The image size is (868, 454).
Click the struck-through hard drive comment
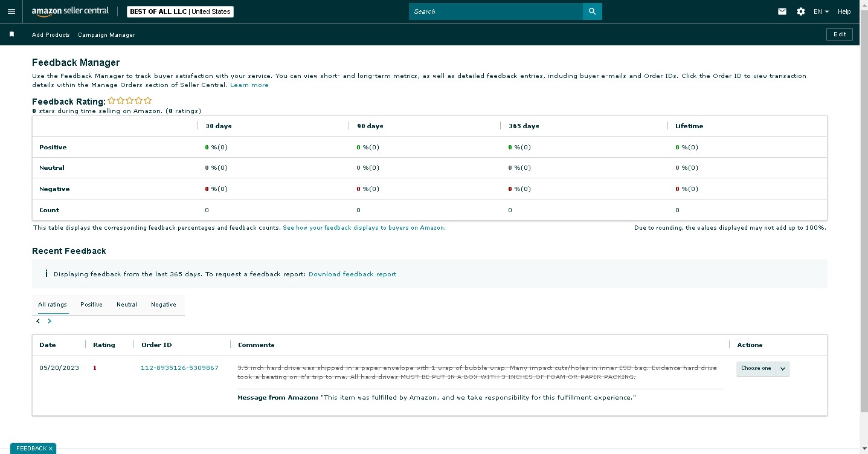[x=477, y=372]
